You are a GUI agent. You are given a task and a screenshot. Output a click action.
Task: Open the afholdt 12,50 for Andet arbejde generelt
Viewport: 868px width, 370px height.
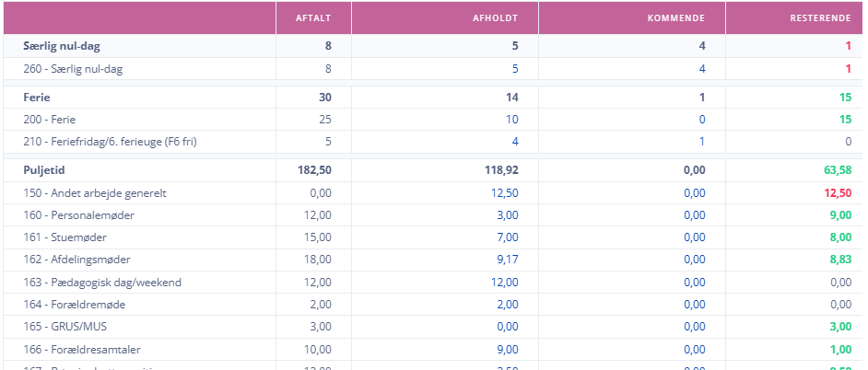pos(504,193)
